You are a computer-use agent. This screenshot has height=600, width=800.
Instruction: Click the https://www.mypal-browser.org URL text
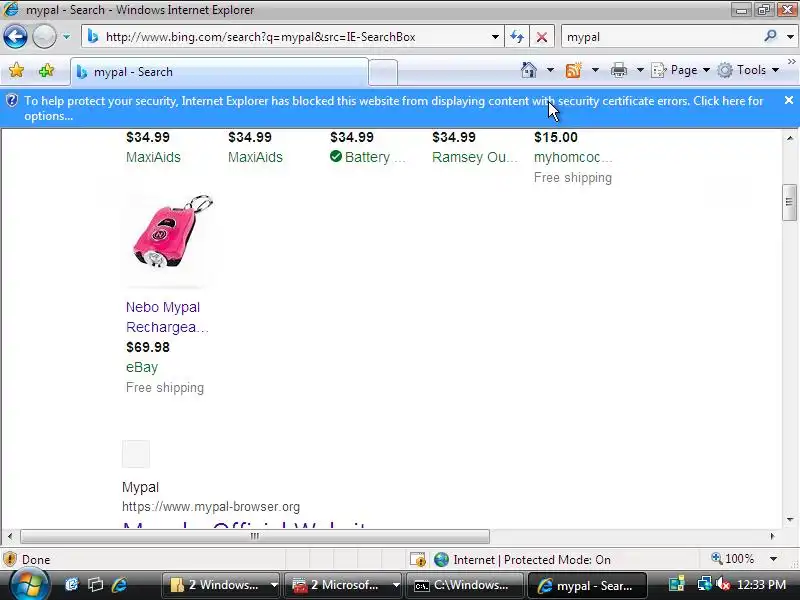click(211, 507)
